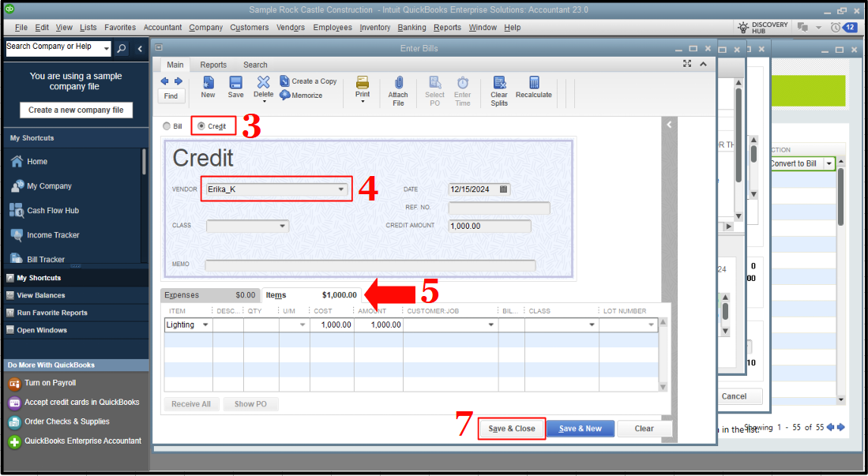Collapse the left icon bar arrow
Screen dimensions: 868x476
(140, 49)
